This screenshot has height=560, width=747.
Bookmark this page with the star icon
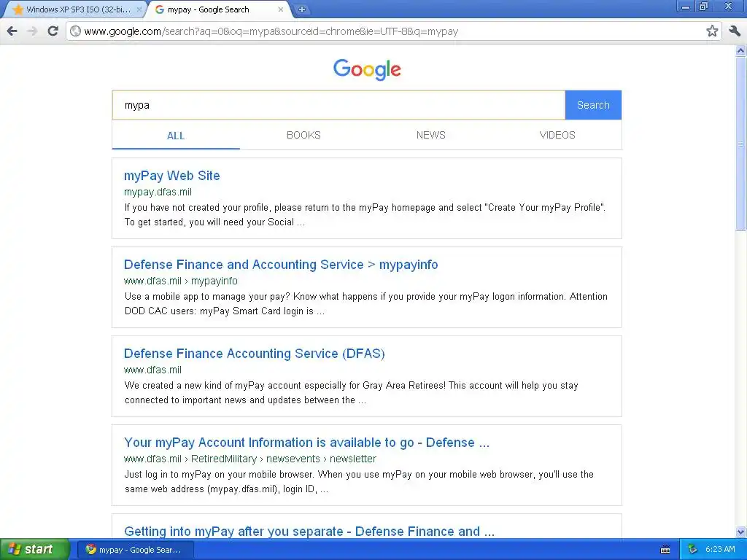point(712,31)
